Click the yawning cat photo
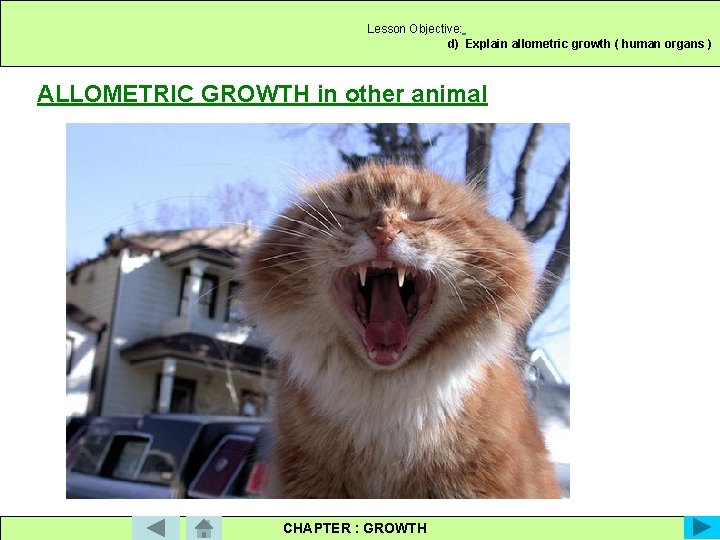The image size is (720, 540). click(x=318, y=311)
